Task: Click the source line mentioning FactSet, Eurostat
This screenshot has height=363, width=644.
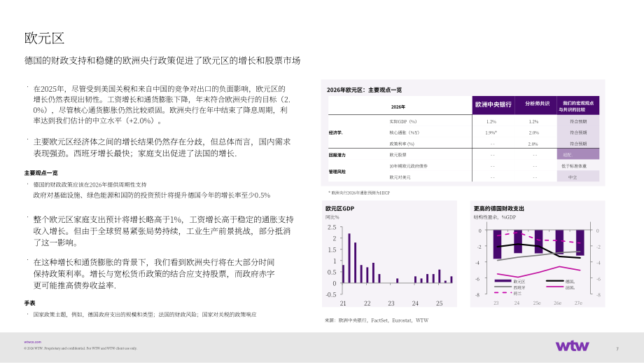Action: point(377,320)
